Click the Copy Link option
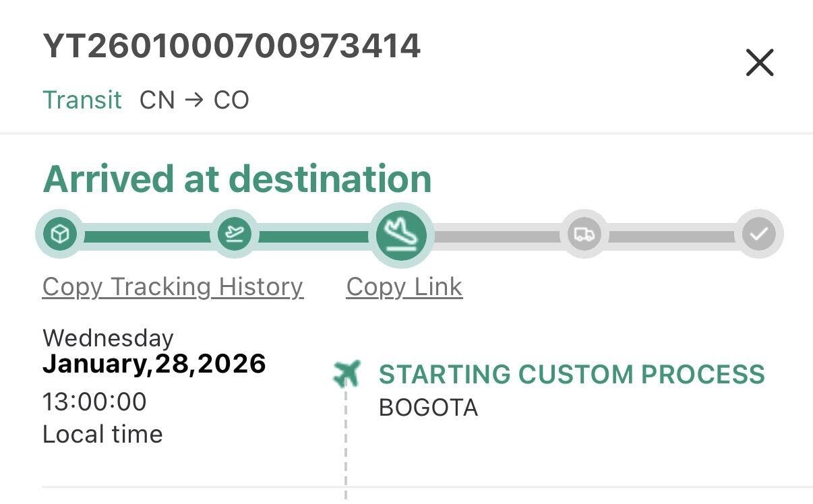 pos(404,287)
